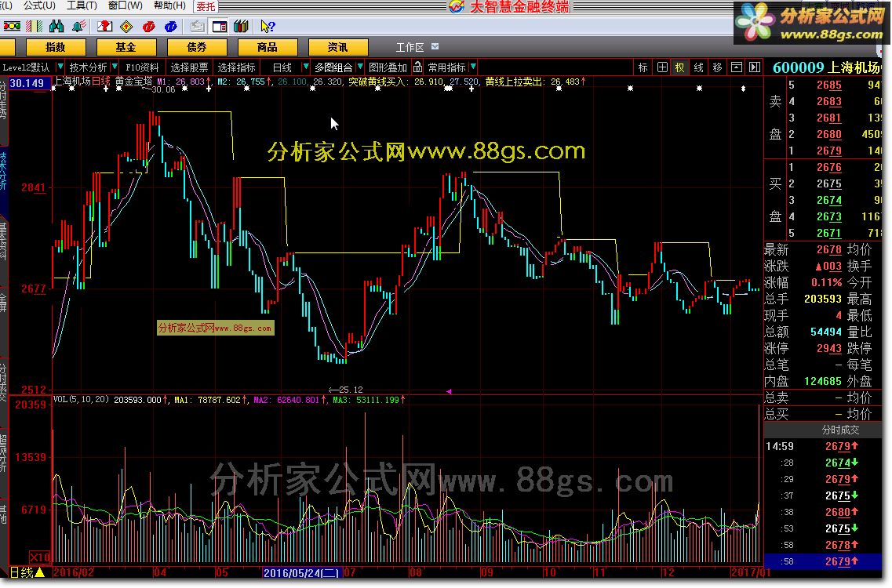Click the 涨停 2943 value
Image resolution: width=892 pixels, height=588 pixels.
click(829, 348)
